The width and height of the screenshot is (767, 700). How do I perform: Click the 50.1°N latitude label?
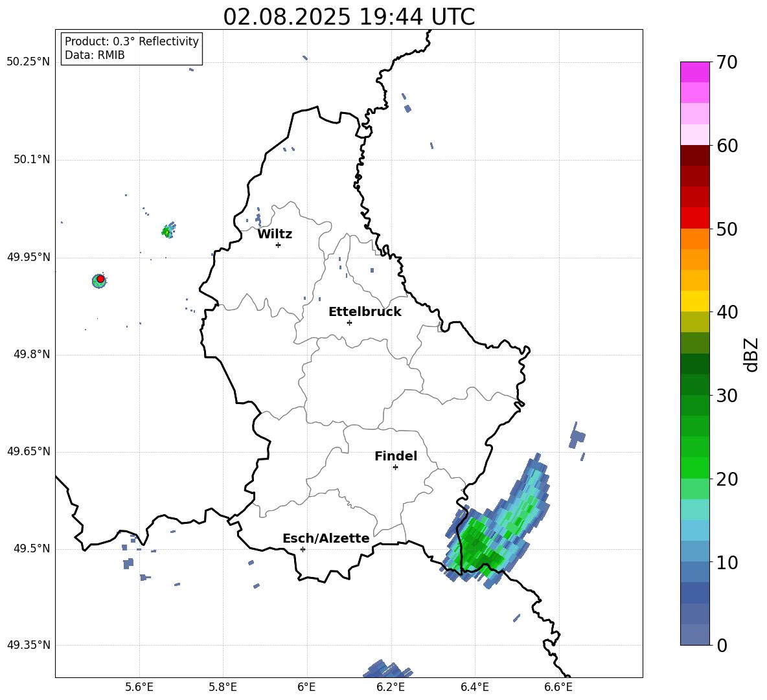click(x=32, y=160)
